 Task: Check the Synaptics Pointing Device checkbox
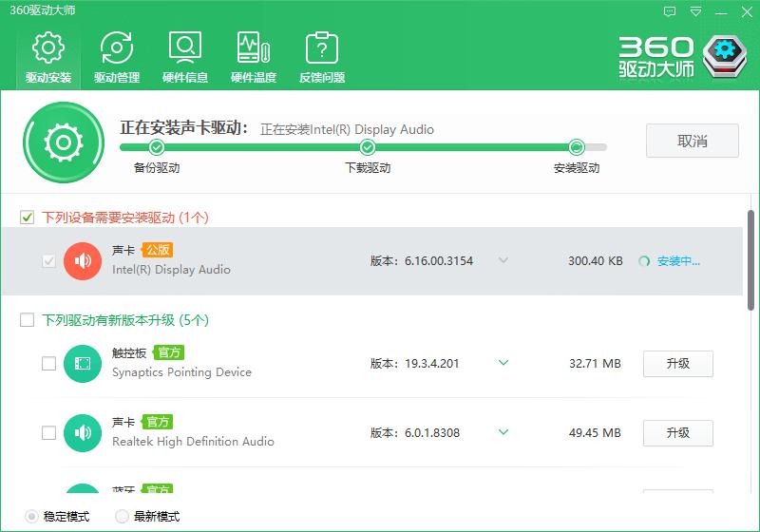[x=48, y=364]
